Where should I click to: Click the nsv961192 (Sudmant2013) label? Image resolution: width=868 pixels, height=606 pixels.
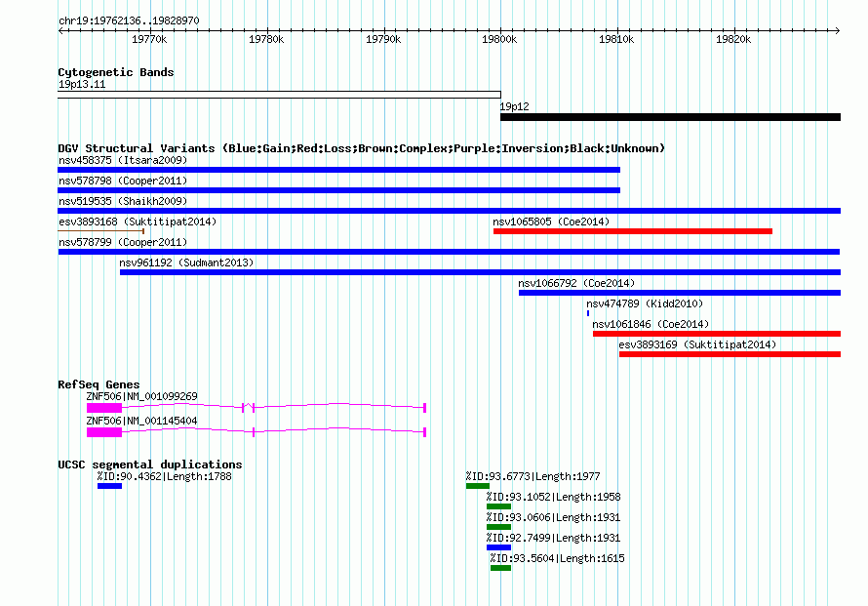[x=186, y=263]
